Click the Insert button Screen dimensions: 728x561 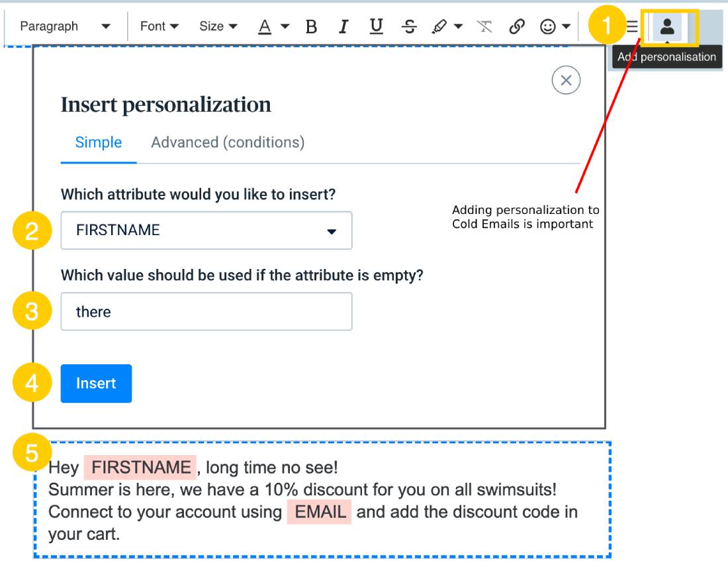[x=96, y=383]
